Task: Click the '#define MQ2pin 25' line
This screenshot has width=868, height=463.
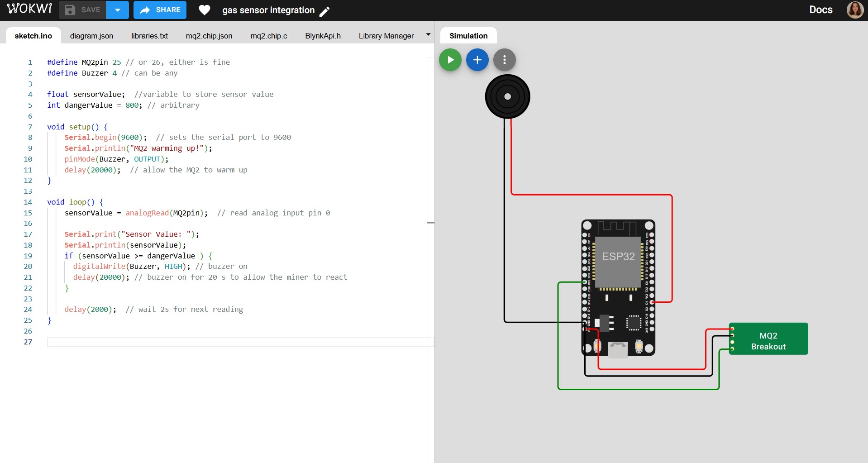Action: (x=138, y=62)
